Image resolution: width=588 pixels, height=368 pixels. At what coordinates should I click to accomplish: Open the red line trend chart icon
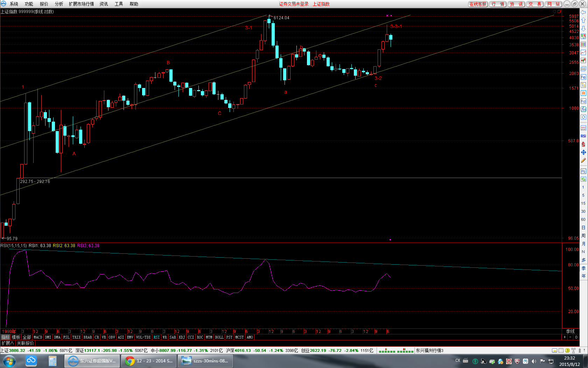[583, 53]
